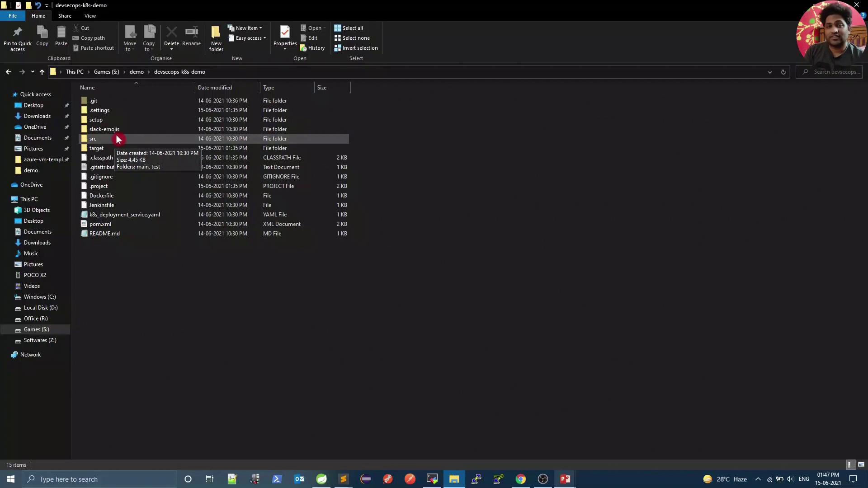Navigate up one folder level with the up arrow
This screenshot has height=488, width=868.
42,72
